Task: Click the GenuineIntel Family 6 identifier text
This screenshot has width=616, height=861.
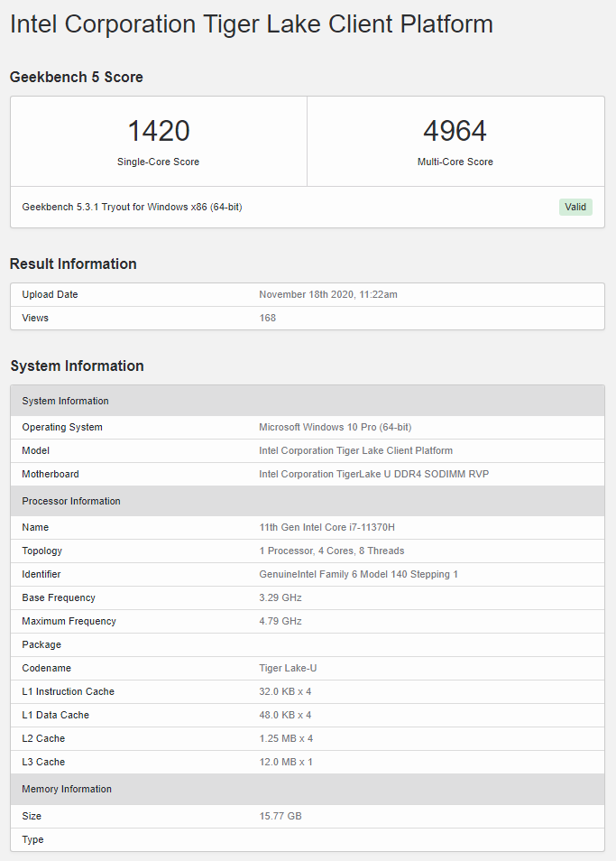Action: click(x=358, y=574)
